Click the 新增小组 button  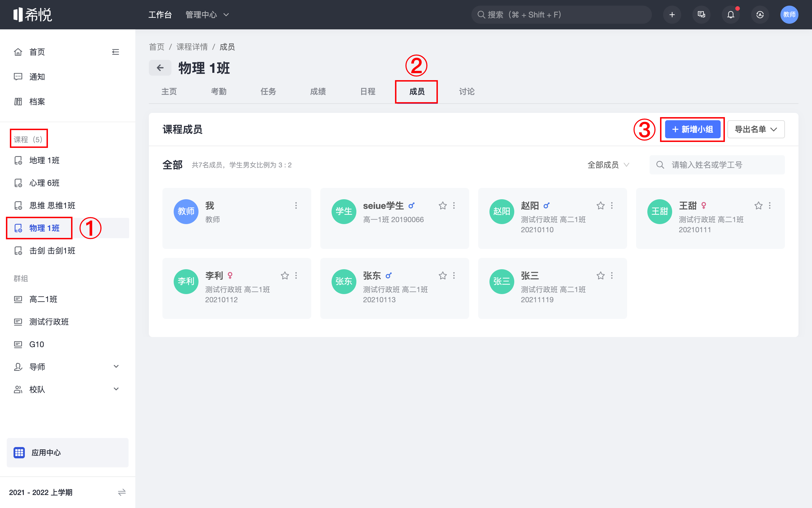click(x=692, y=129)
